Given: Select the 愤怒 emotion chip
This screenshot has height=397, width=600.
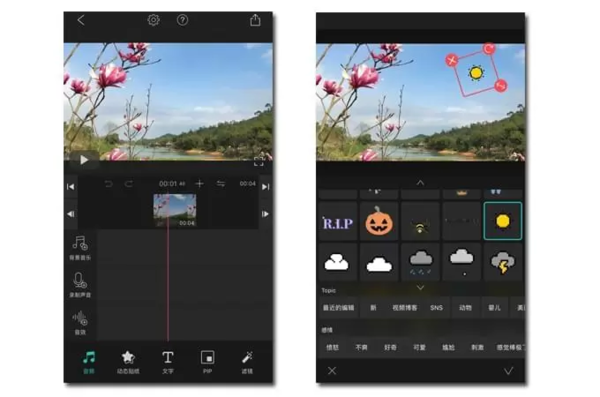Looking at the screenshot, I should coord(332,347).
